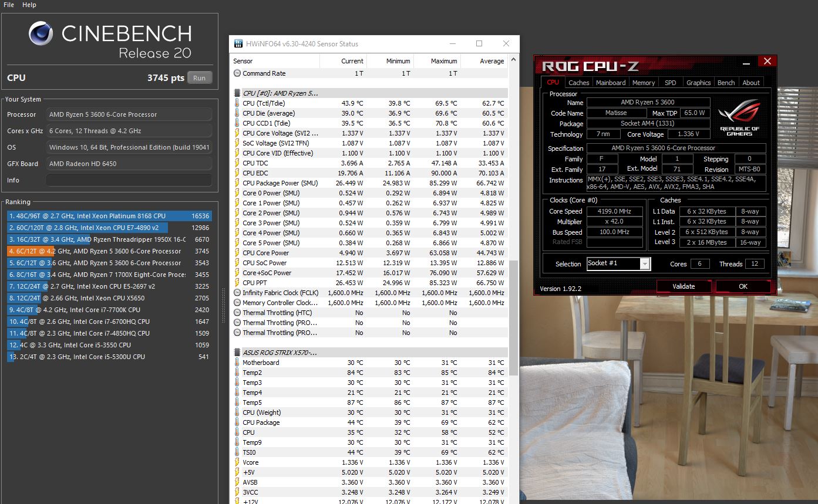The image size is (818, 504).
Task: Click the CPU CCD1 (Tdie) thermometer icon
Action: click(x=237, y=123)
